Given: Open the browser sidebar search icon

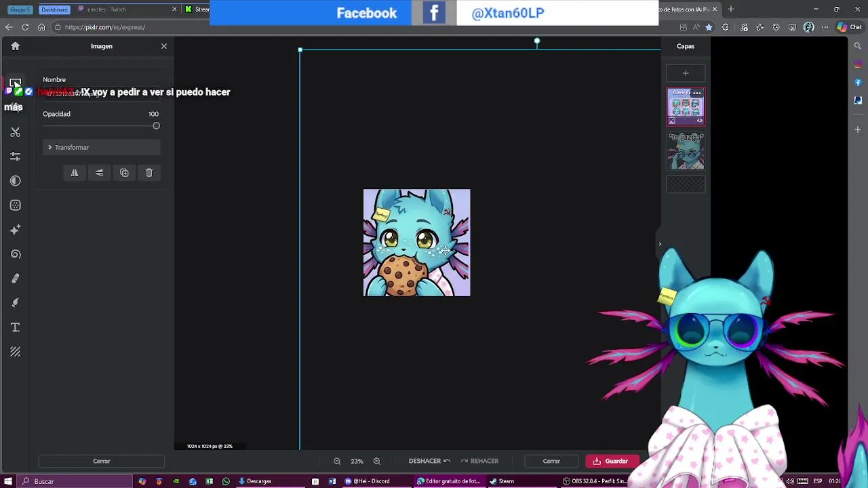Looking at the screenshot, I should (858, 46).
